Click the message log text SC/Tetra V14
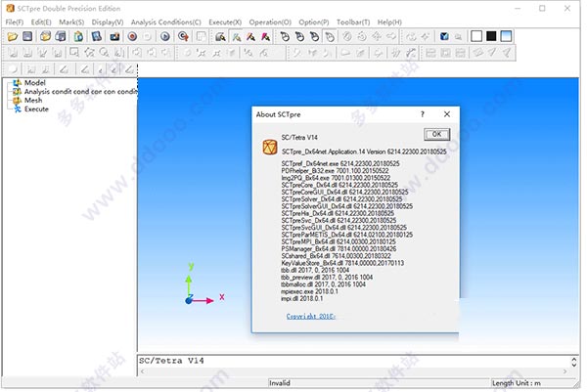The height and width of the screenshot is (392, 587). pyautogui.click(x=171, y=361)
